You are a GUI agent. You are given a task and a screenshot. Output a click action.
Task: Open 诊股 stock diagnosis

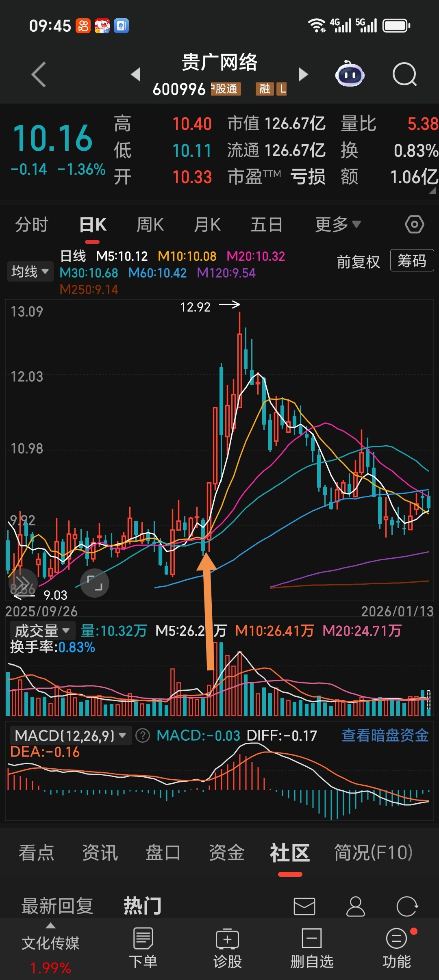point(228,948)
